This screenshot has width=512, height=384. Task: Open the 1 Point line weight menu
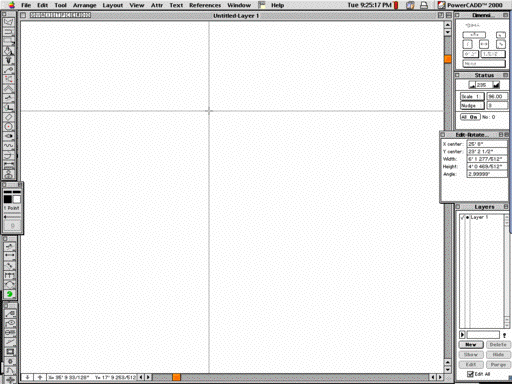click(x=12, y=208)
